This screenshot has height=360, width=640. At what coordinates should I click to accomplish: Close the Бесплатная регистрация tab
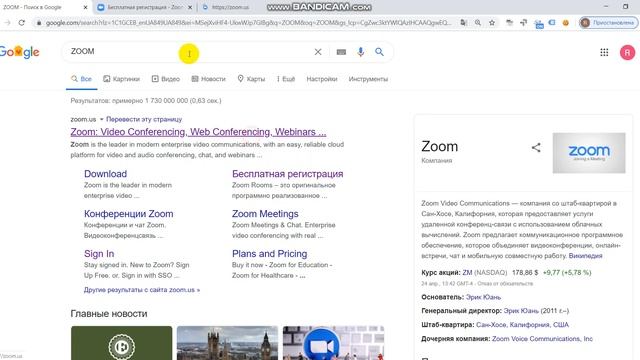(190, 7)
